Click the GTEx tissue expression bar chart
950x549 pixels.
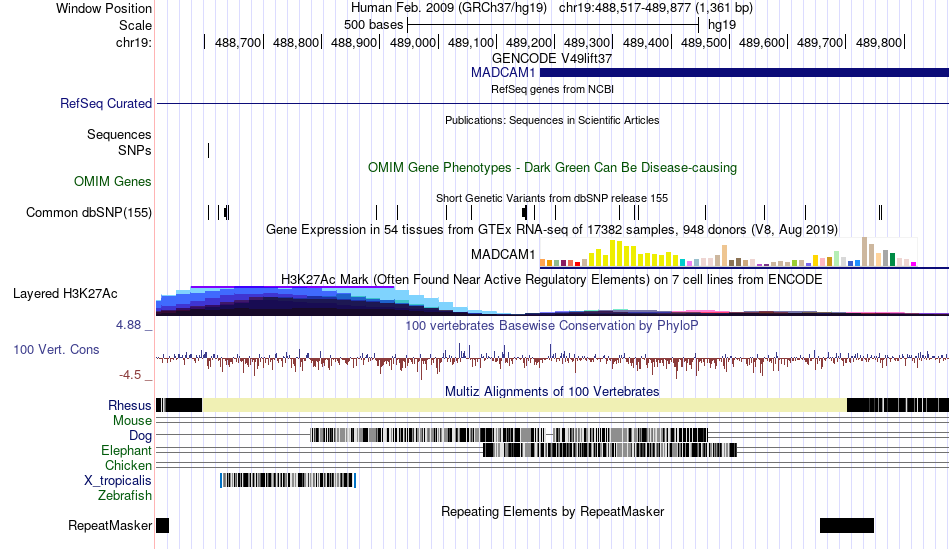pyautogui.click(x=729, y=253)
